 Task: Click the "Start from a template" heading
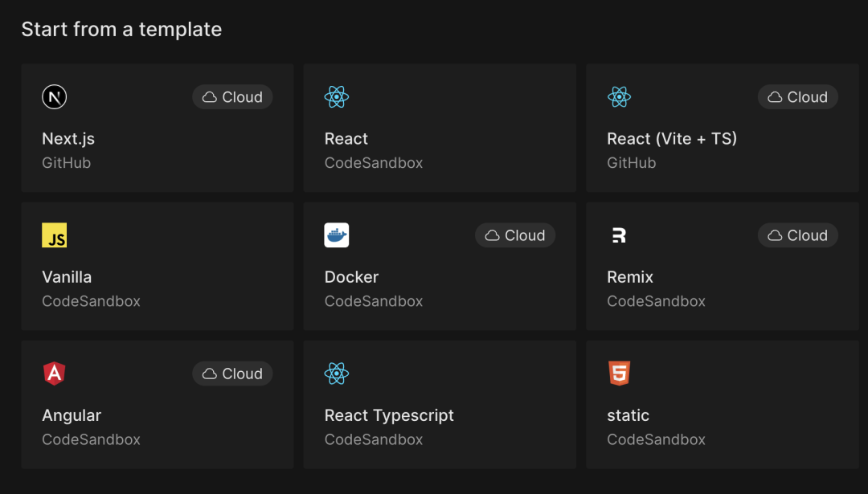[122, 30]
